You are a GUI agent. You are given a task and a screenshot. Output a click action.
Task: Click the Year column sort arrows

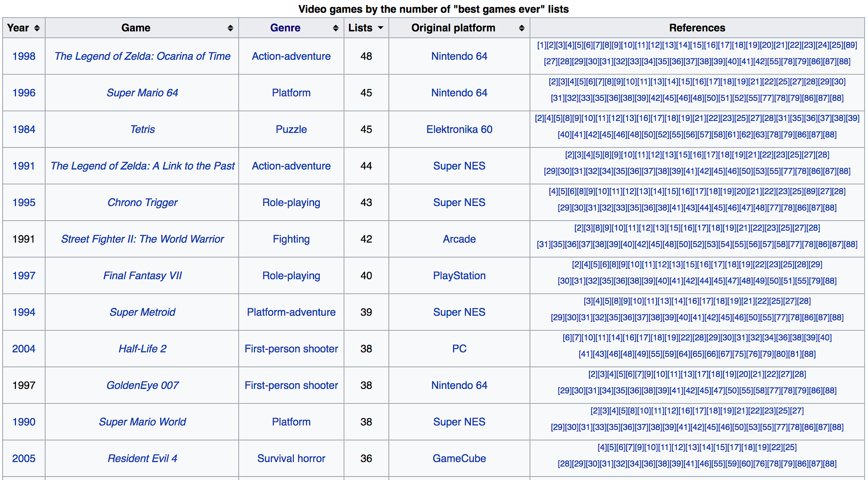coord(37,28)
